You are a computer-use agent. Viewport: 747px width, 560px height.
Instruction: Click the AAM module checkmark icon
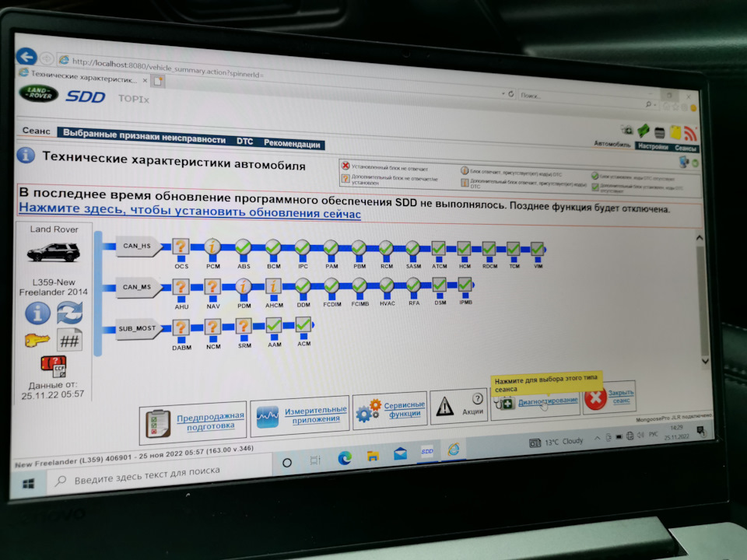273,326
